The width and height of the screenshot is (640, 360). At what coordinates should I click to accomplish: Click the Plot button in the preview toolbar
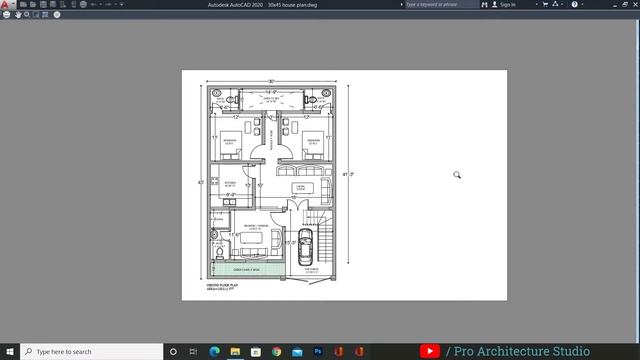click(x=7, y=14)
